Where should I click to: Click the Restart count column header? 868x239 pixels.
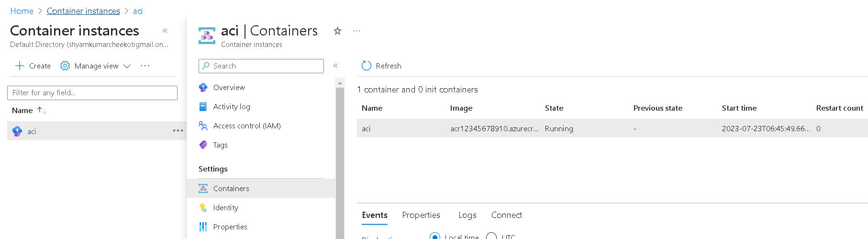pyautogui.click(x=840, y=108)
